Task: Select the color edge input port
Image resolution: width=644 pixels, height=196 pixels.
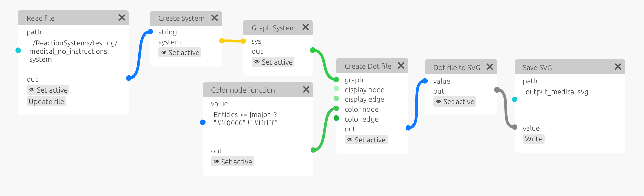Action: [336, 118]
